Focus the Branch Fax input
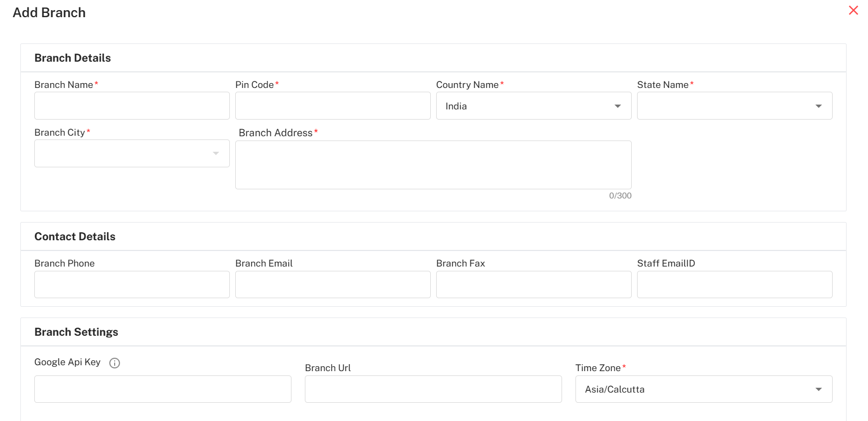Image resolution: width=868 pixels, height=421 pixels. point(534,284)
